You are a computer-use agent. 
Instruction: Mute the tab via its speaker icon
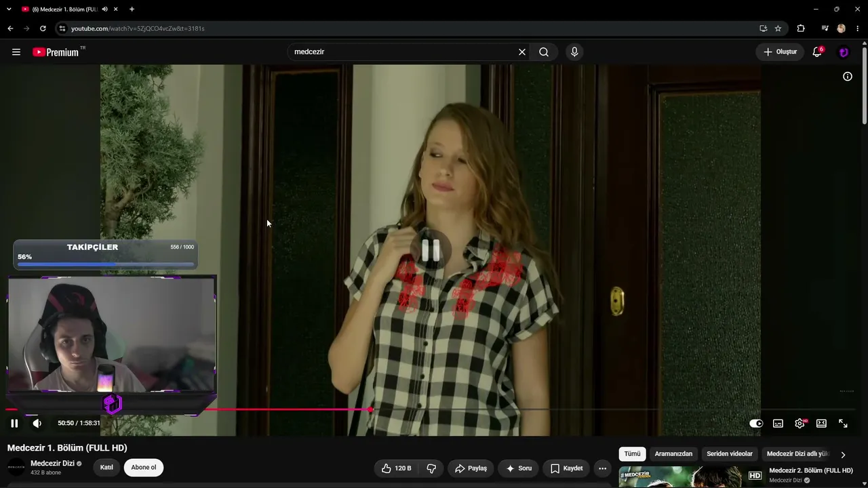coord(105,9)
